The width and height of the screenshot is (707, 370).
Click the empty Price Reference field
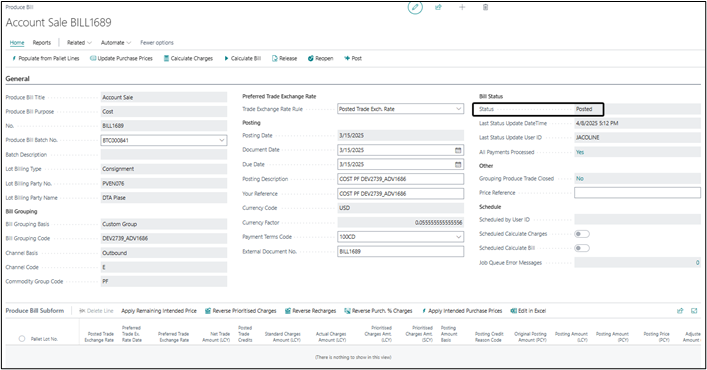pos(637,192)
